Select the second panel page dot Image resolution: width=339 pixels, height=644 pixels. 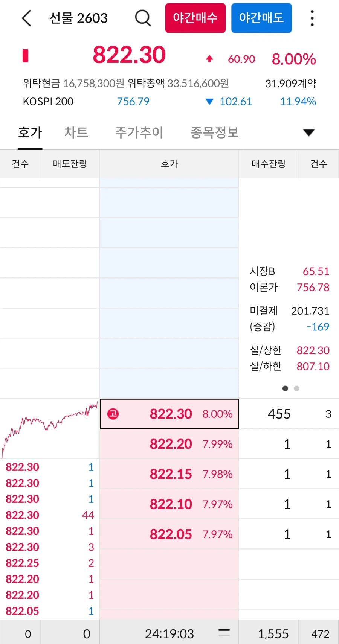296,388
